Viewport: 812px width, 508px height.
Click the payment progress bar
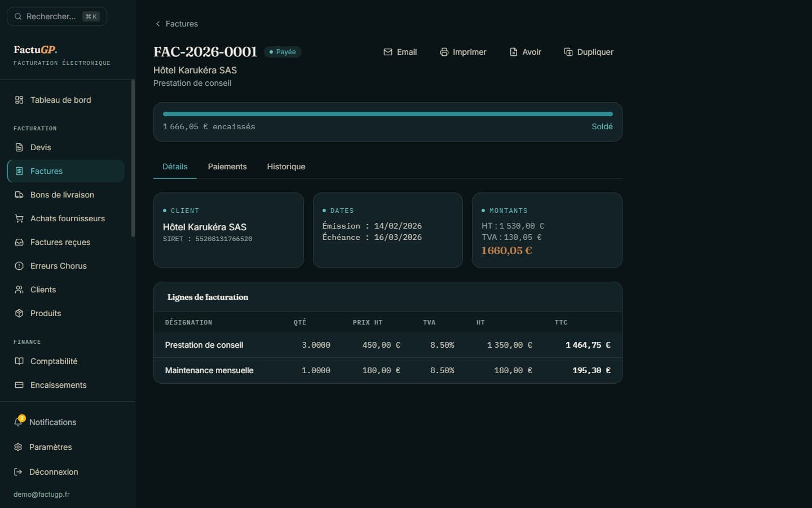tap(388, 114)
